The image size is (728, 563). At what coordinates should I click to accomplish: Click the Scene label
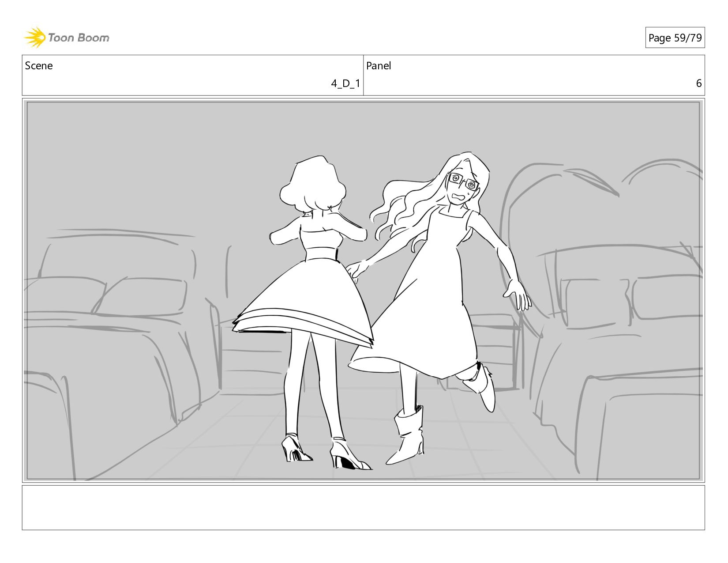click(x=39, y=66)
